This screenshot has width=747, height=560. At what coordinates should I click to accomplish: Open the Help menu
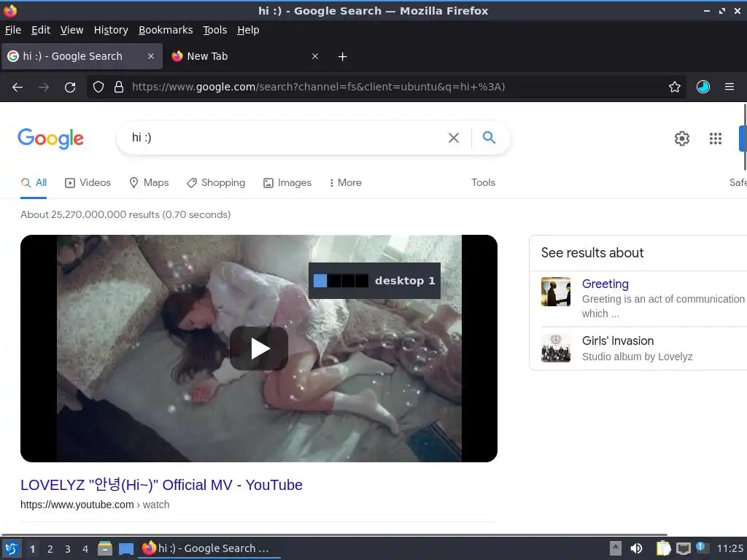pos(248,30)
